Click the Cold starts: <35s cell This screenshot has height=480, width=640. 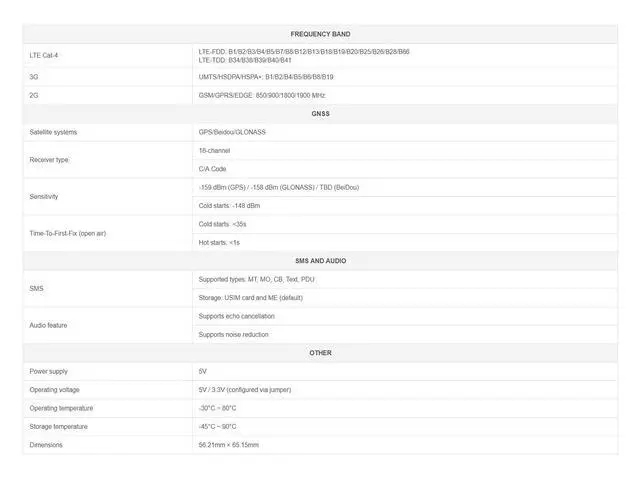(x=222, y=224)
